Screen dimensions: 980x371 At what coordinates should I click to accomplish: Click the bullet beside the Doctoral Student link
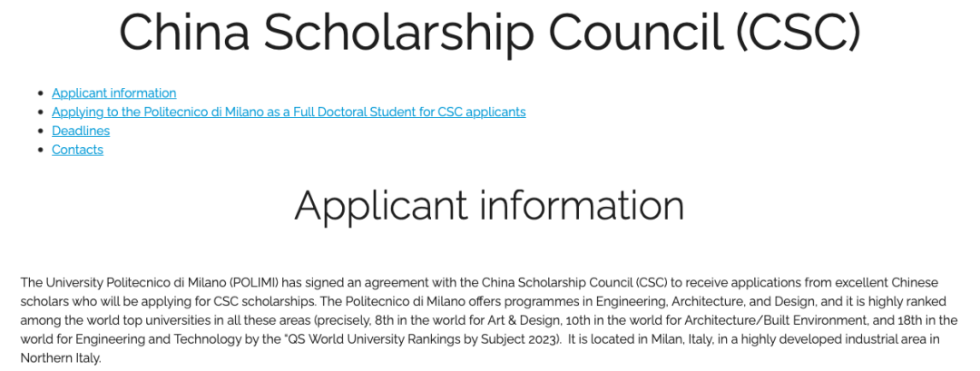[x=39, y=112]
